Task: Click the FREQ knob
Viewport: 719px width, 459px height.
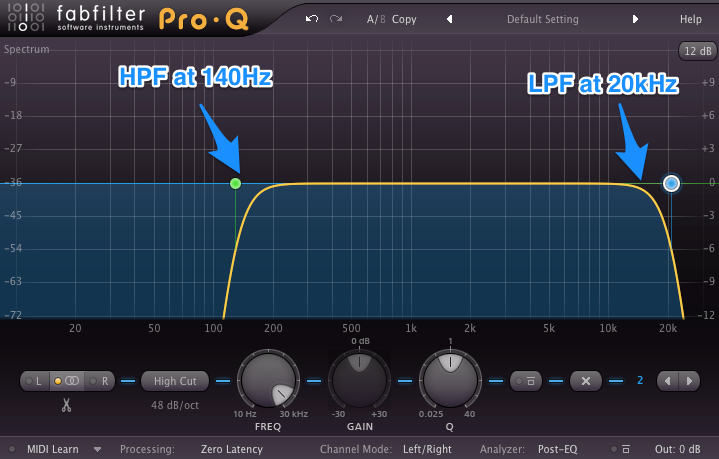Action: point(268,380)
